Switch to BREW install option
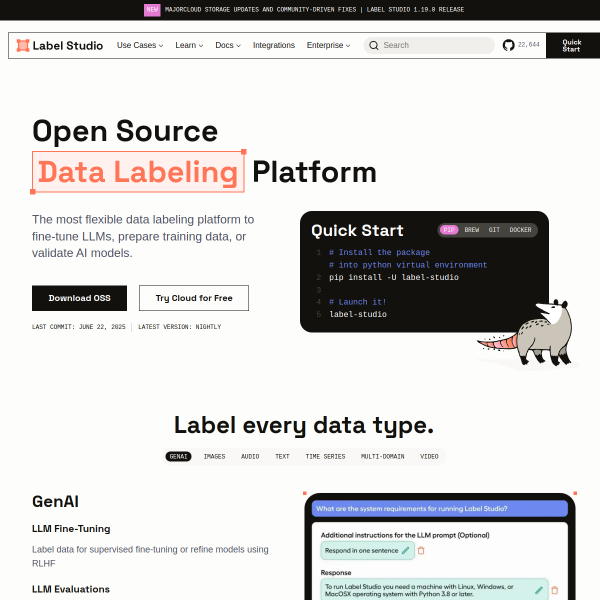 click(x=471, y=230)
